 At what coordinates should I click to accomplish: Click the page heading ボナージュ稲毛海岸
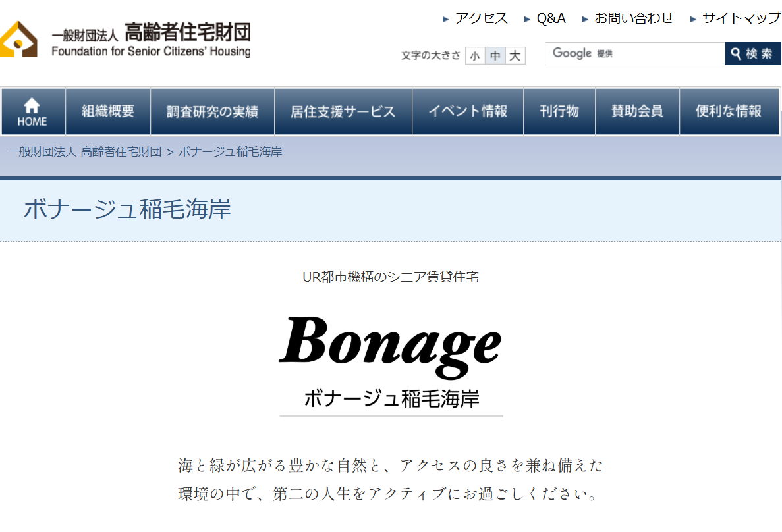tap(128, 209)
